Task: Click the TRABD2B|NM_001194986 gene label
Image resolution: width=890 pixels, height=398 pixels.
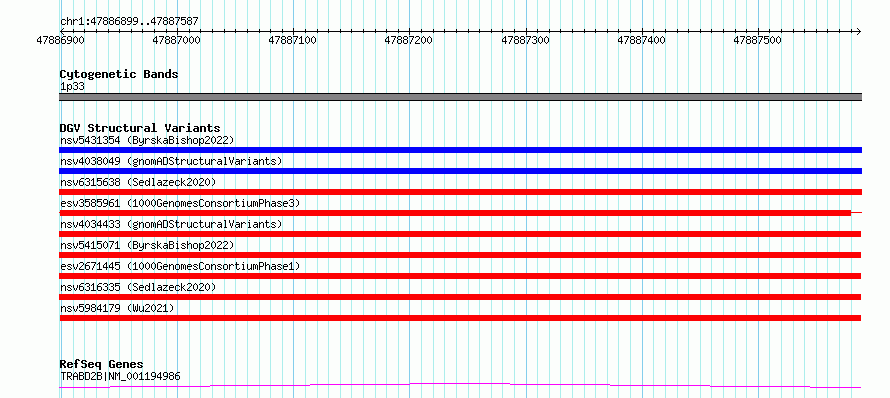Action: (120, 376)
